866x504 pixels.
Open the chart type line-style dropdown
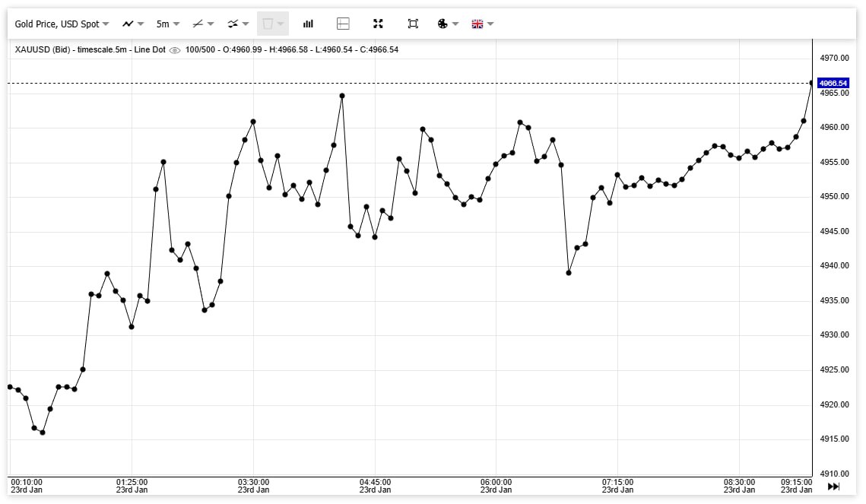pos(133,24)
